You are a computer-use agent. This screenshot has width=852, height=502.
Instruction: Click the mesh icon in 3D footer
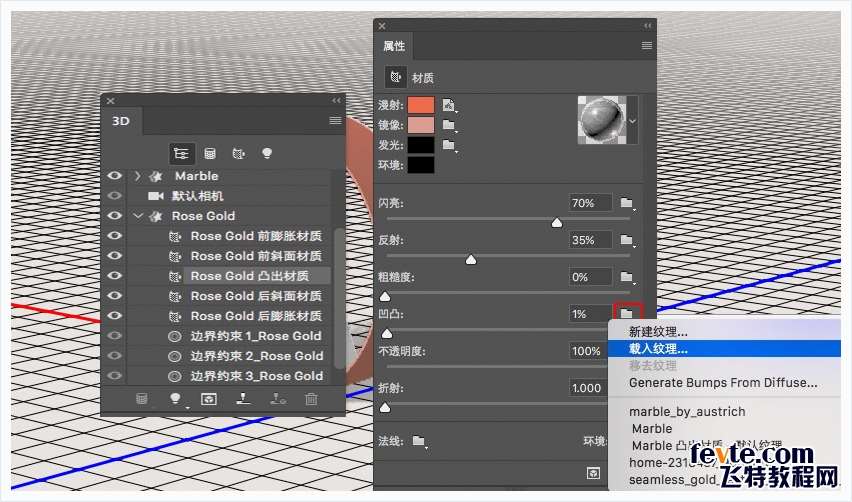[142, 399]
